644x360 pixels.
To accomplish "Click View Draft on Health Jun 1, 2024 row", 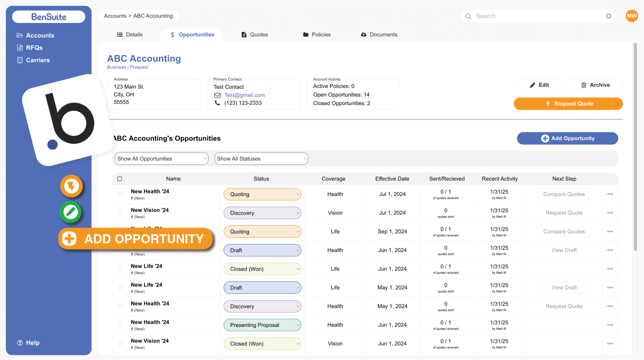I will [x=564, y=250].
